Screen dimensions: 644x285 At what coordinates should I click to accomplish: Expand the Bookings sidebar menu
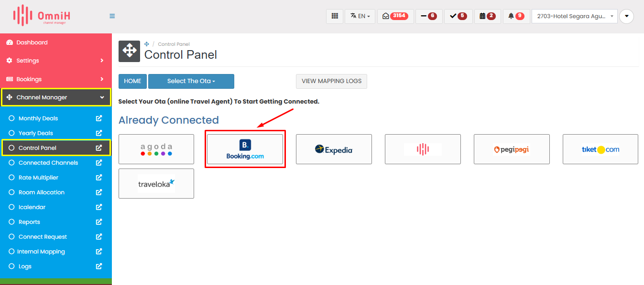pyautogui.click(x=56, y=79)
